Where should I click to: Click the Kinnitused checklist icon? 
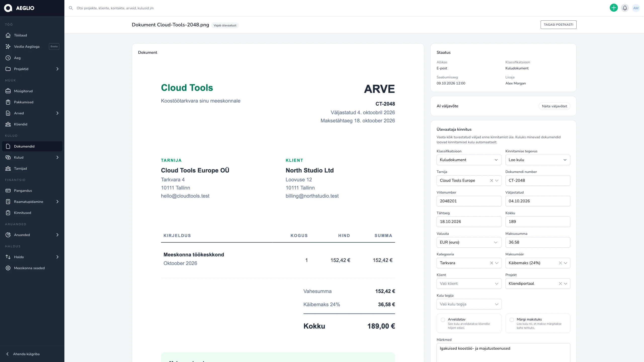point(8,213)
